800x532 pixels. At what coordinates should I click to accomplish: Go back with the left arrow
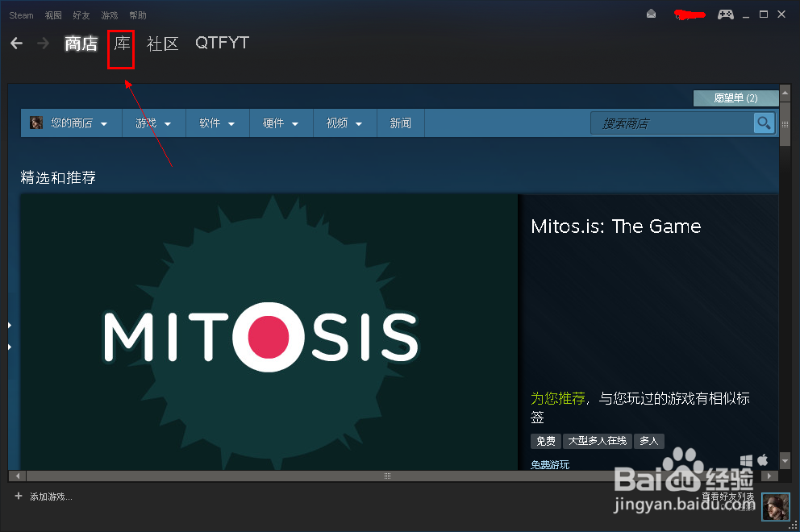point(17,44)
